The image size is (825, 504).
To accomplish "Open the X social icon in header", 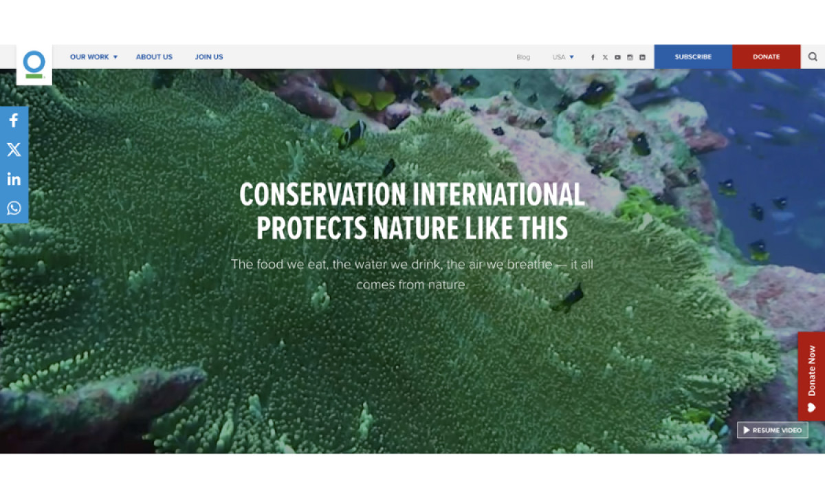I will coord(605,57).
